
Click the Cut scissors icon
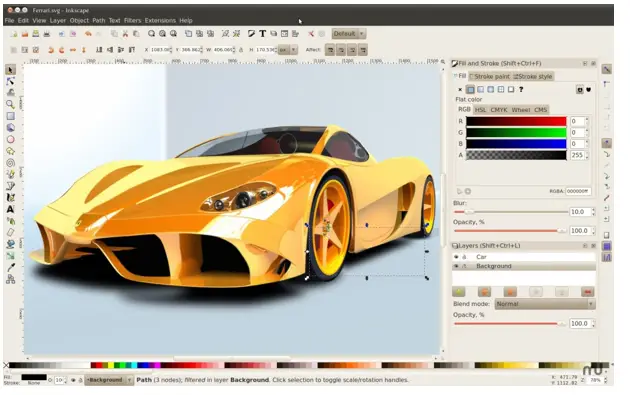coord(125,34)
